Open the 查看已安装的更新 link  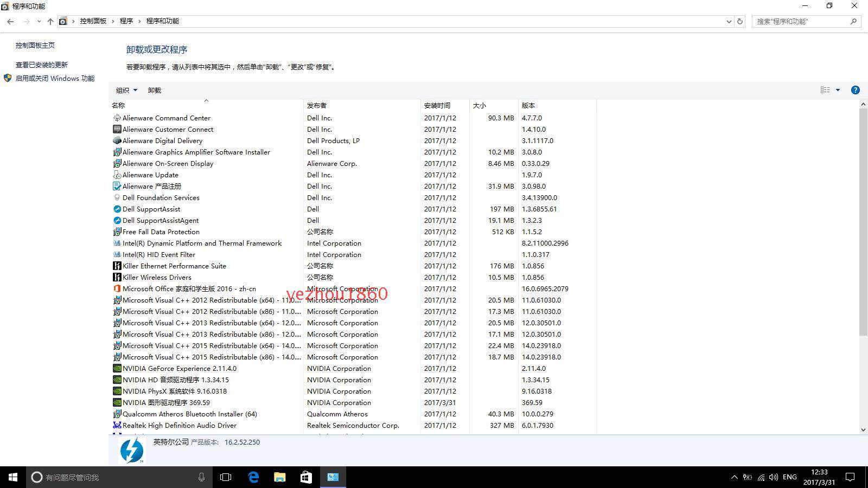pos(42,65)
